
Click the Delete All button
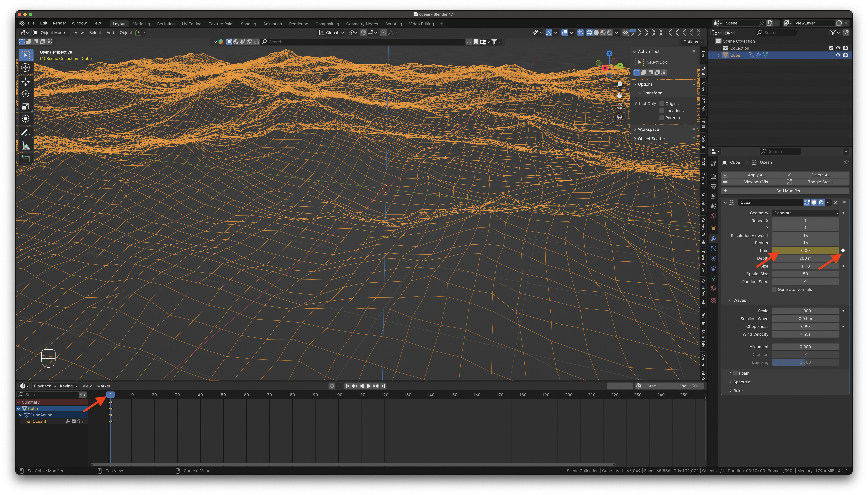tap(817, 175)
